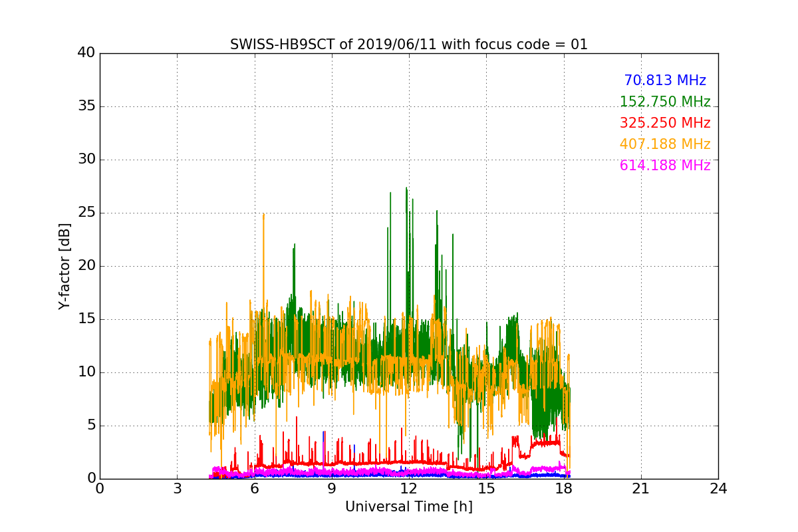Click the 18 tick on the time axis
This screenshot has height=532, width=798.
(x=563, y=489)
